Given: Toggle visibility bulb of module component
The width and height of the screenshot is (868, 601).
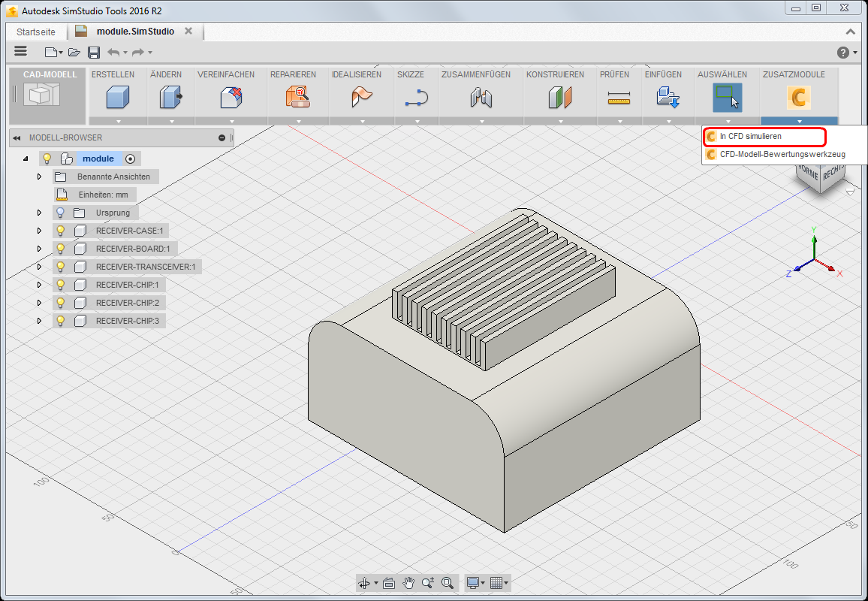Looking at the screenshot, I should [47, 159].
